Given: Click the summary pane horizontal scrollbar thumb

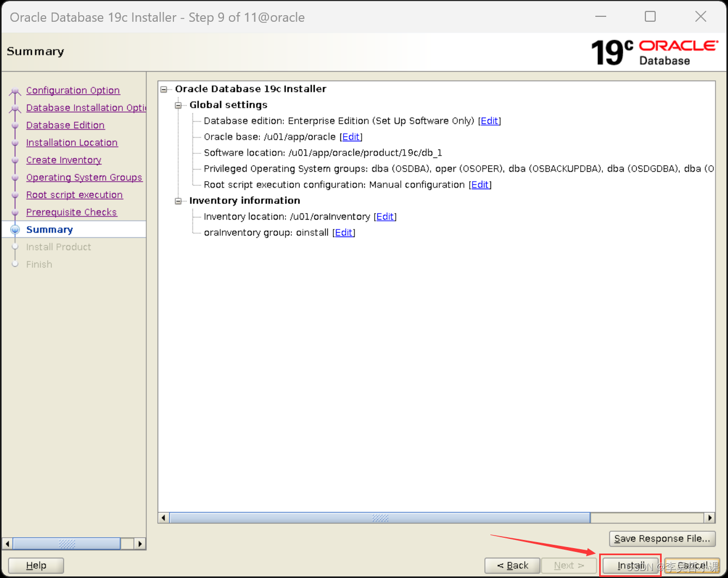Looking at the screenshot, I should coord(380,518).
